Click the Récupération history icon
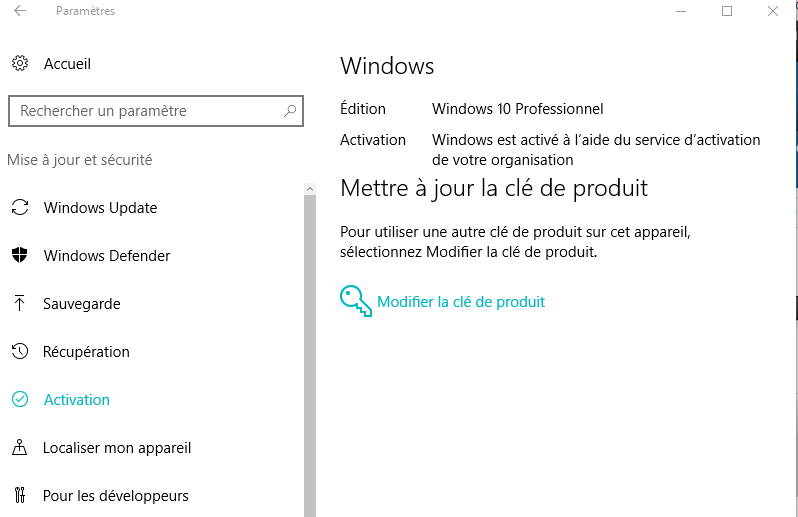Screen dimensions: 798x517 pyautogui.click(x=19, y=352)
